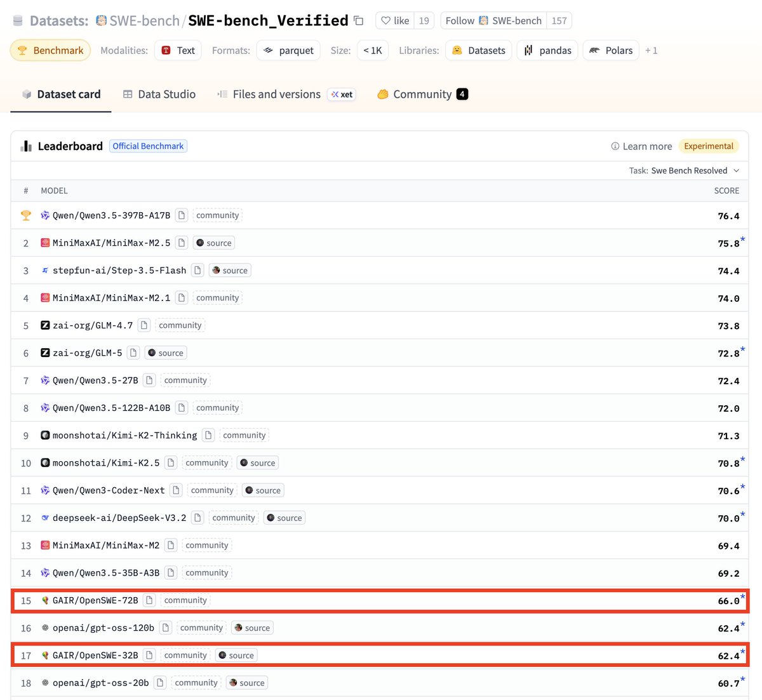Follow the SWE-bench organization
762x700 pixels.
coord(493,21)
